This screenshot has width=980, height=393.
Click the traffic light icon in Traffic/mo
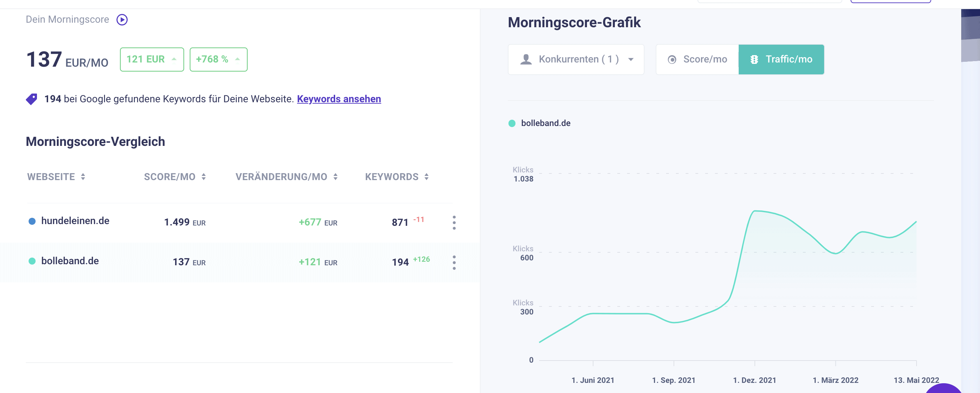[x=754, y=59]
